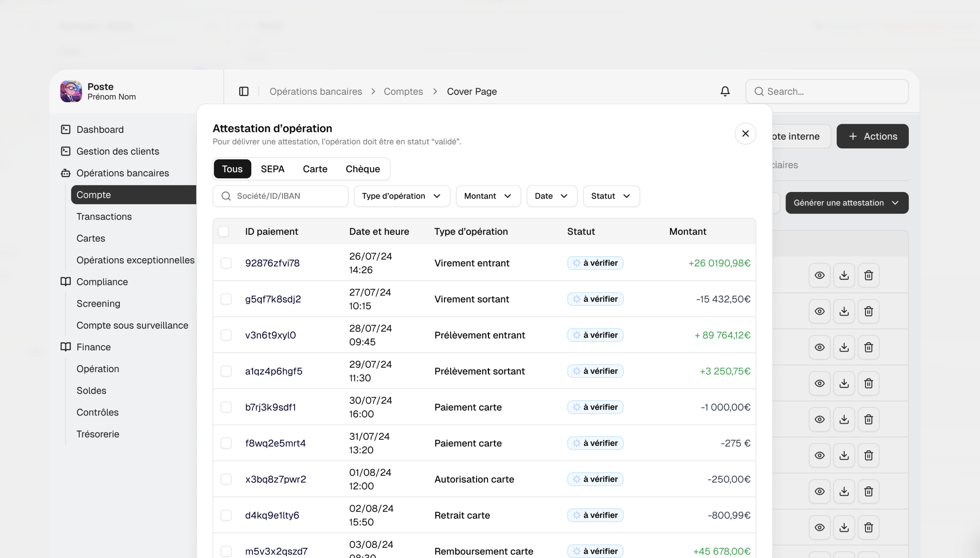Screen dimensions: 980x558
Task: Go to Comptes in the breadcrumb
Action: 403,91
